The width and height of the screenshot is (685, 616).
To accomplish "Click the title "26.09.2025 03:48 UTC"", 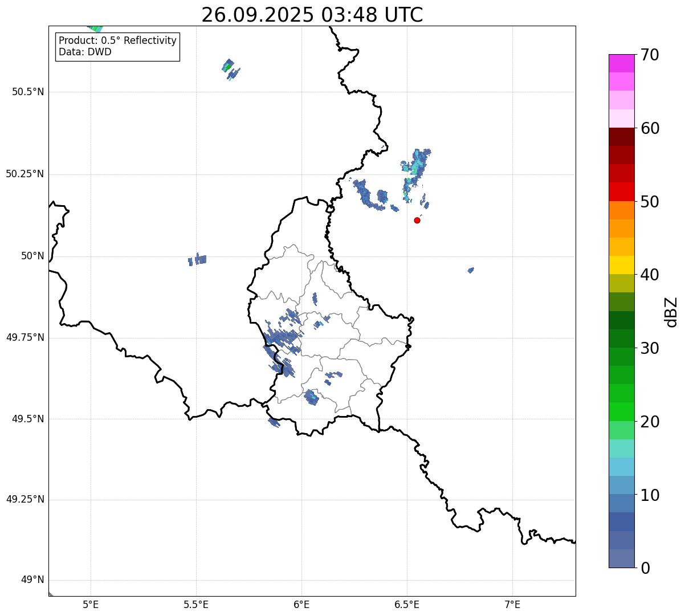I will tap(312, 15).
